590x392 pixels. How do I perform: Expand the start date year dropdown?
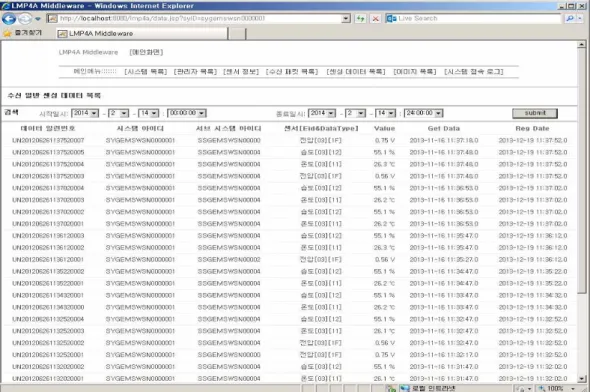94,113
